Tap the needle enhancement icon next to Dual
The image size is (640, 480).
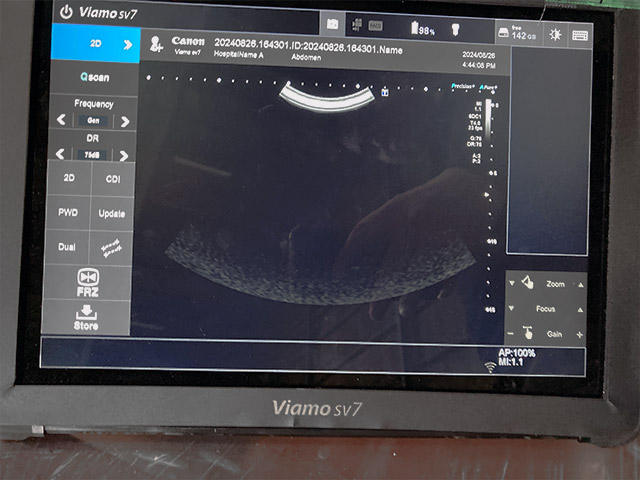(x=111, y=248)
